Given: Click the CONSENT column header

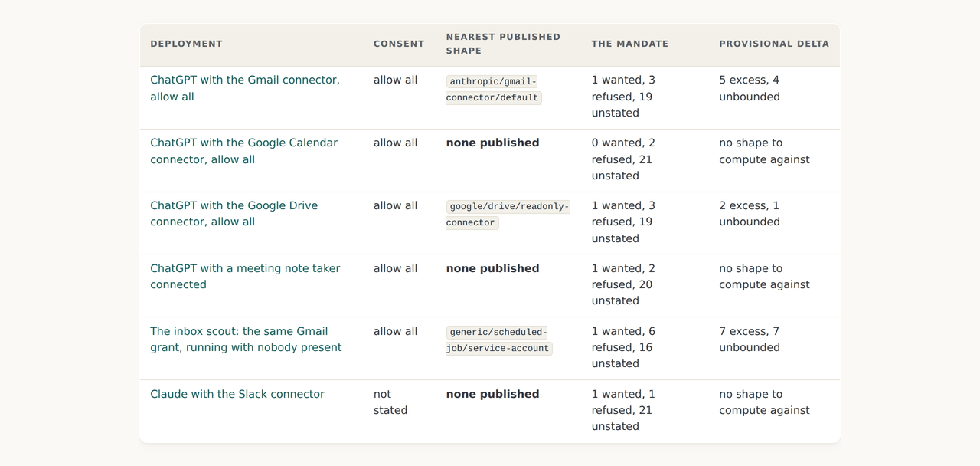Looking at the screenshot, I should pyautogui.click(x=399, y=44).
